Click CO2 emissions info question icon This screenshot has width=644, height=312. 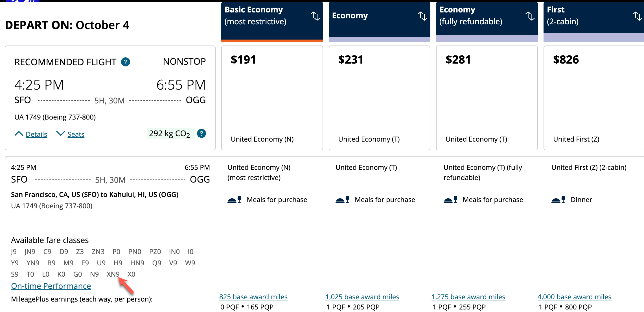[201, 133]
